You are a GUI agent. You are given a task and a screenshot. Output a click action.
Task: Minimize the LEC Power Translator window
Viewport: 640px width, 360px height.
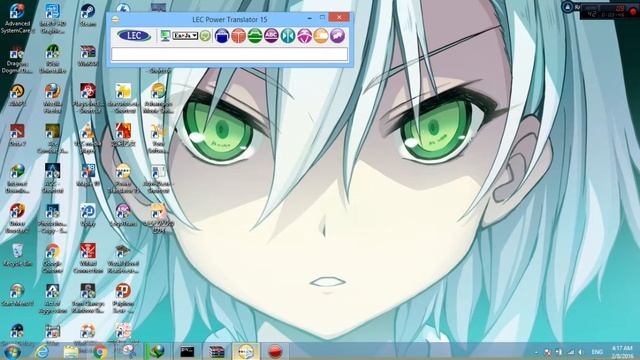click(309, 18)
